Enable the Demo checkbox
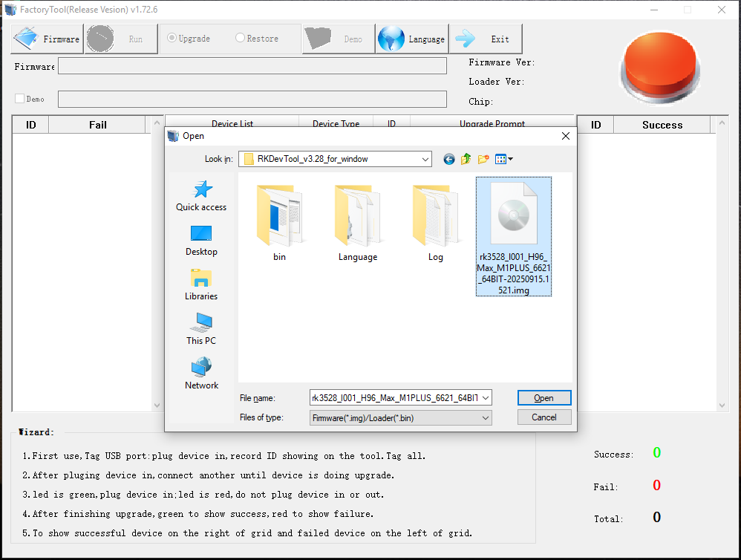Image resolution: width=741 pixels, height=560 pixels. (20, 99)
